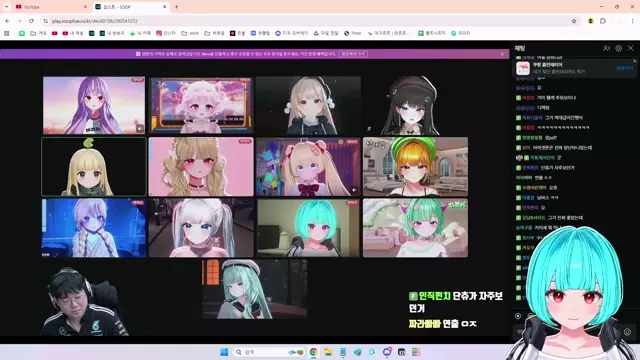The image size is (640, 360).
Task: Open a new browser tab
Action: click(176, 7)
